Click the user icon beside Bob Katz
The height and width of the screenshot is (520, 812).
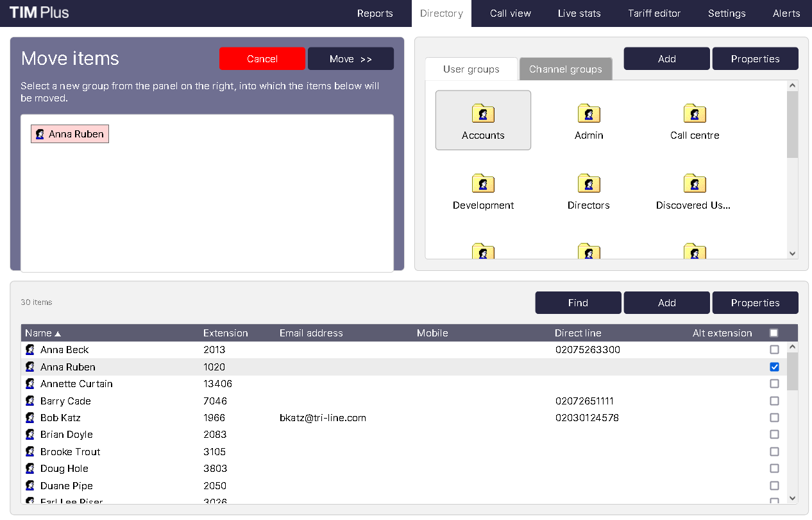pos(30,418)
